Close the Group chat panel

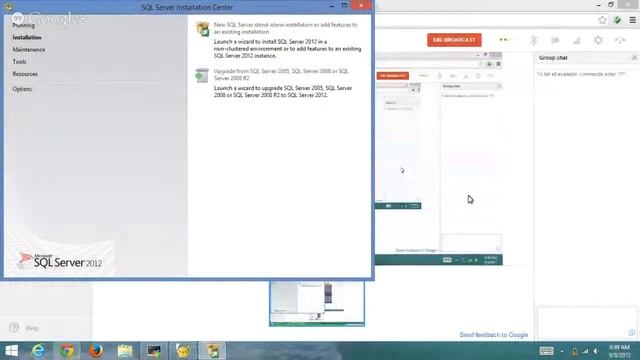pyautogui.click(x=634, y=58)
